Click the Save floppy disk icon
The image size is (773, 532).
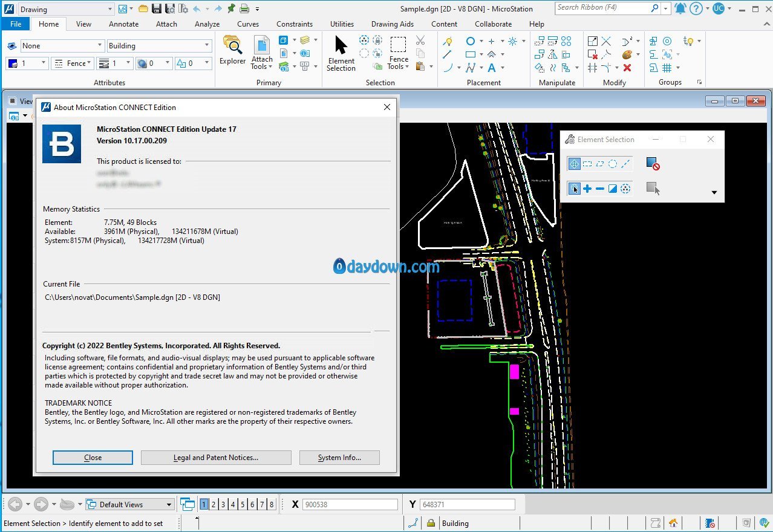pyautogui.click(x=156, y=8)
